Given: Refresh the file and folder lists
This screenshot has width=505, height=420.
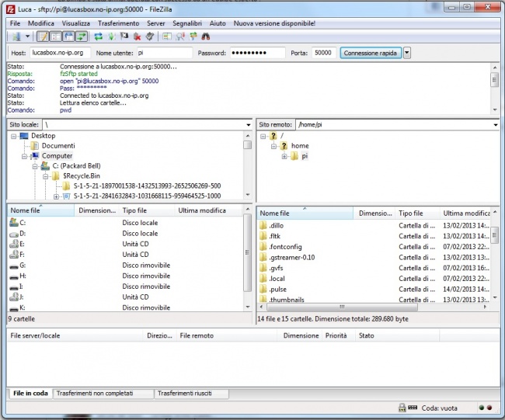Looking at the screenshot, I should [x=98, y=36].
